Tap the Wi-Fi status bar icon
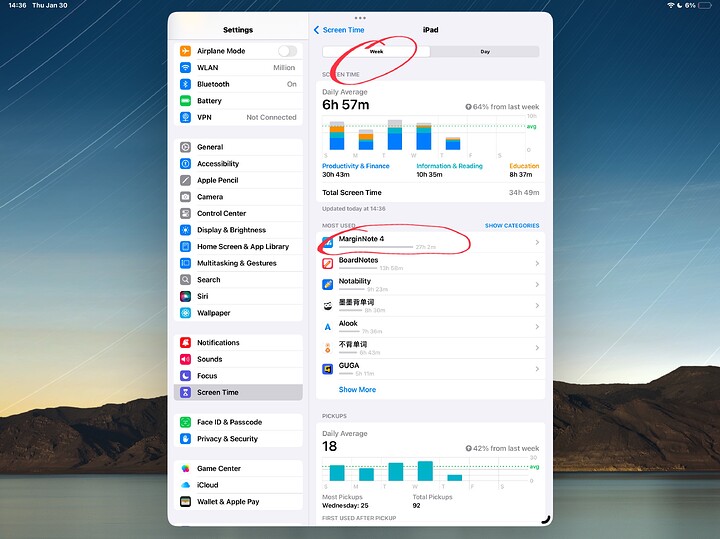Viewport: 720px width, 539px height. 671,6
